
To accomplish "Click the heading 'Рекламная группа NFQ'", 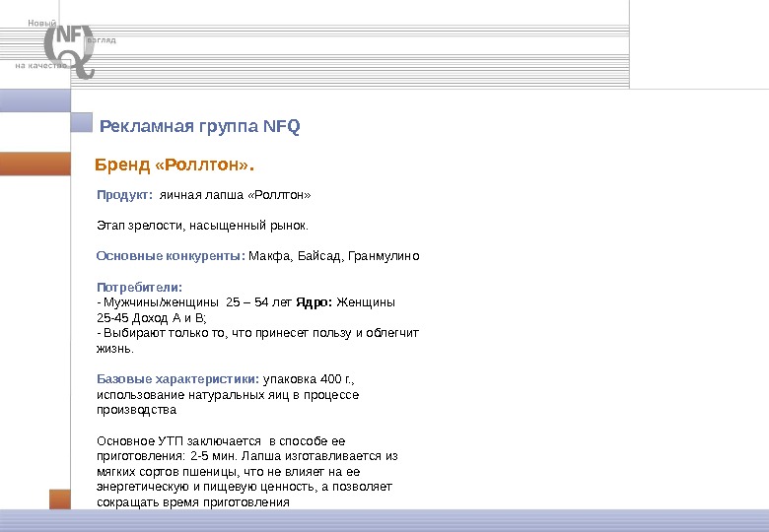I will pyautogui.click(x=199, y=126).
